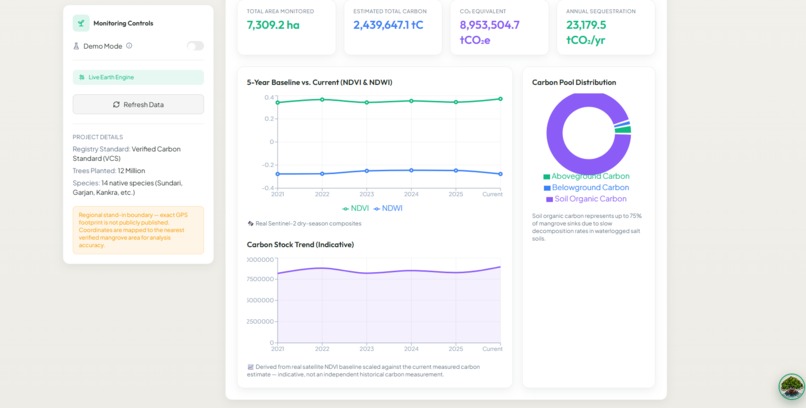This screenshot has height=408, width=806.
Task: Select the 7,309.2 ha total area value
Action: [273, 25]
